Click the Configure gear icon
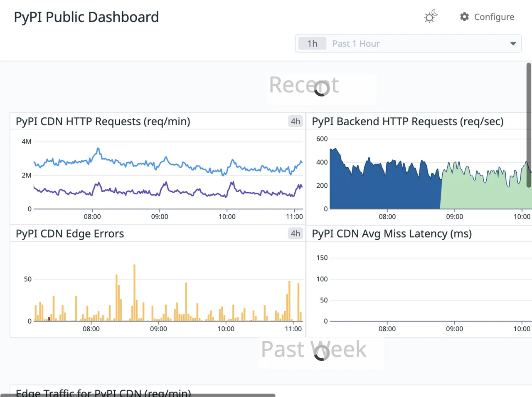532x397 pixels. [464, 17]
